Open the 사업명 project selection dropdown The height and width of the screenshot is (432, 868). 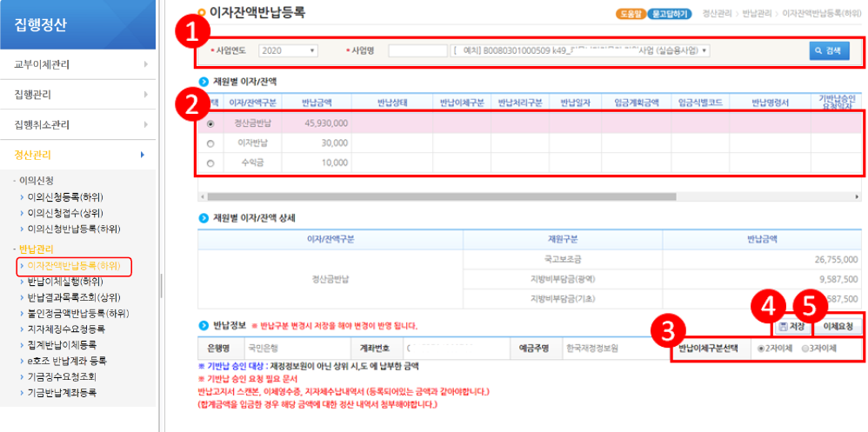click(x=580, y=51)
